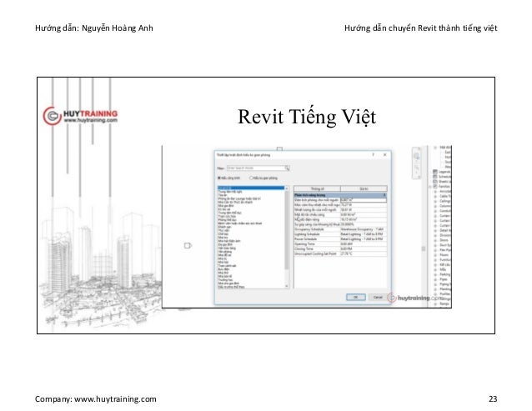Click the Occupancy Schedule value cell
Image resolution: width=532 pixels, height=411 pixels.
[x=364, y=229]
